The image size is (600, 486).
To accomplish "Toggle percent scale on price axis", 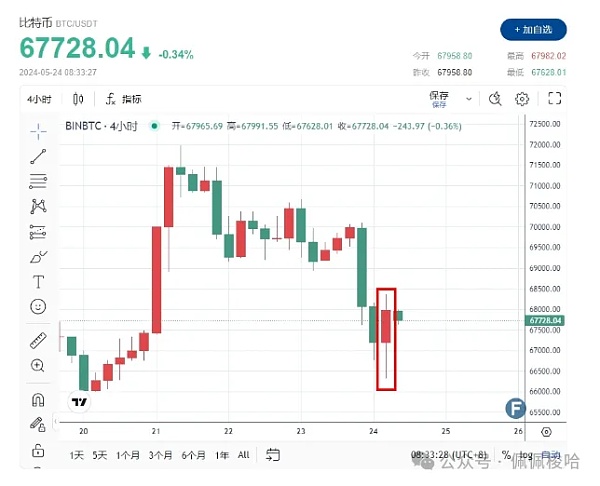I will 506,455.
